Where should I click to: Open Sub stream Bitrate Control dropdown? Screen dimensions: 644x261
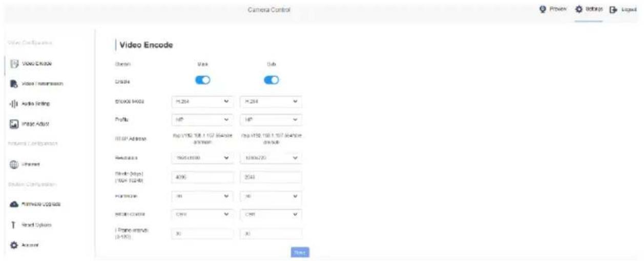[271, 214]
